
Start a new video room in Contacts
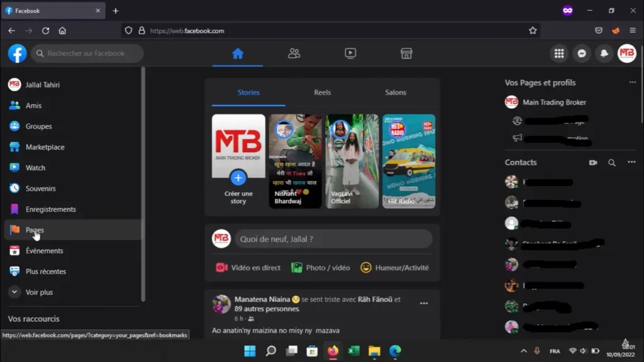pos(592,163)
